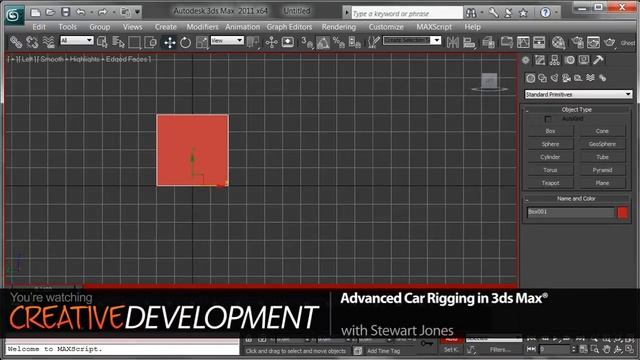Click the Sphere primitive button
This screenshot has height=360, width=640.
[x=550, y=144]
